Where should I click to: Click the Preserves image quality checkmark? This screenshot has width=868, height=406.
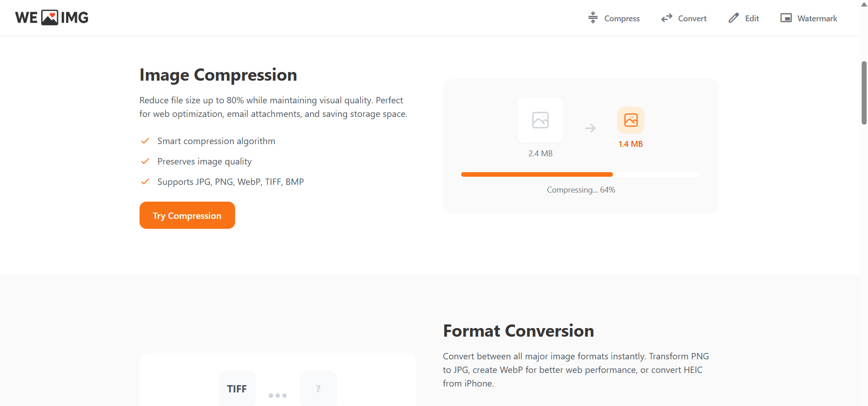pyautogui.click(x=145, y=161)
